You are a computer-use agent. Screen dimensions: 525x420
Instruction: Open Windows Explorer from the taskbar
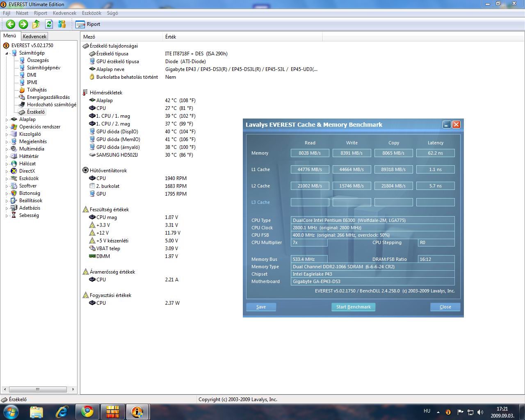tap(36, 412)
